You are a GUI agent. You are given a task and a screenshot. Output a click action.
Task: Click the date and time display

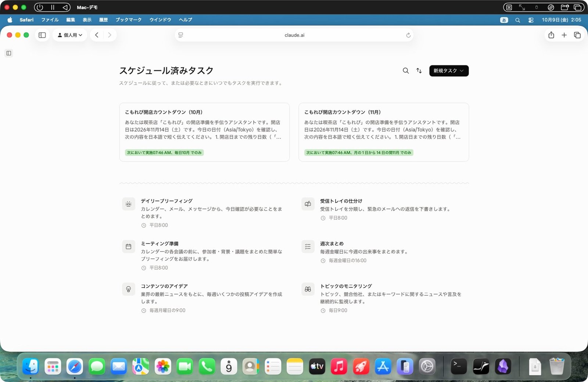pyautogui.click(x=561, y=20)
